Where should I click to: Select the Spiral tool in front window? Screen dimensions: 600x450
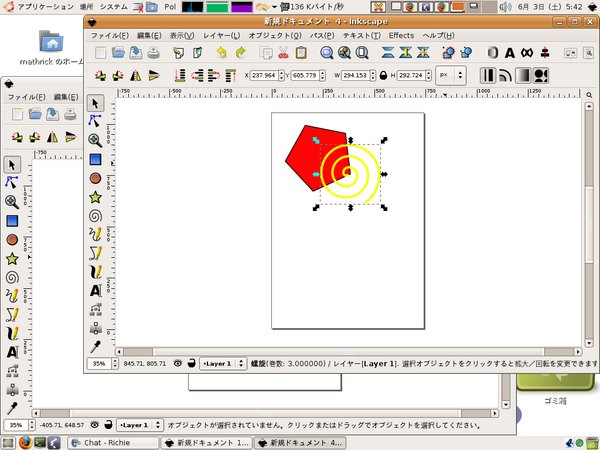click(x=95, y=215)
